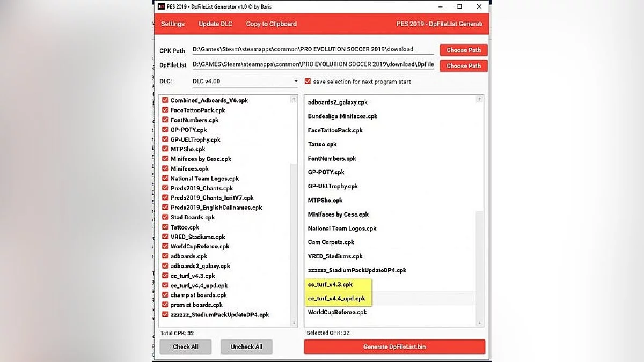
Task: Uncheck cc_turf_v4.4_upd.cpk in left list
Action: (x=165, y=286)
